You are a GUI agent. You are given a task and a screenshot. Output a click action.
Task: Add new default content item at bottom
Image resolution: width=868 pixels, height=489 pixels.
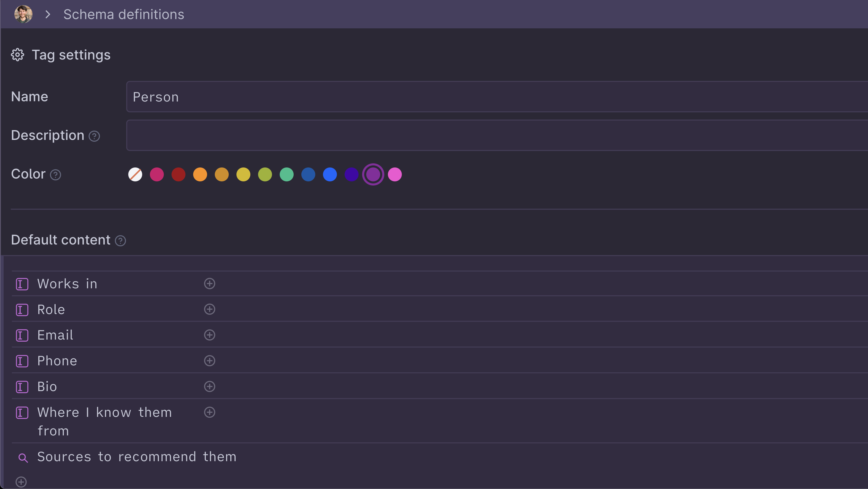click(x=21, y=482)
